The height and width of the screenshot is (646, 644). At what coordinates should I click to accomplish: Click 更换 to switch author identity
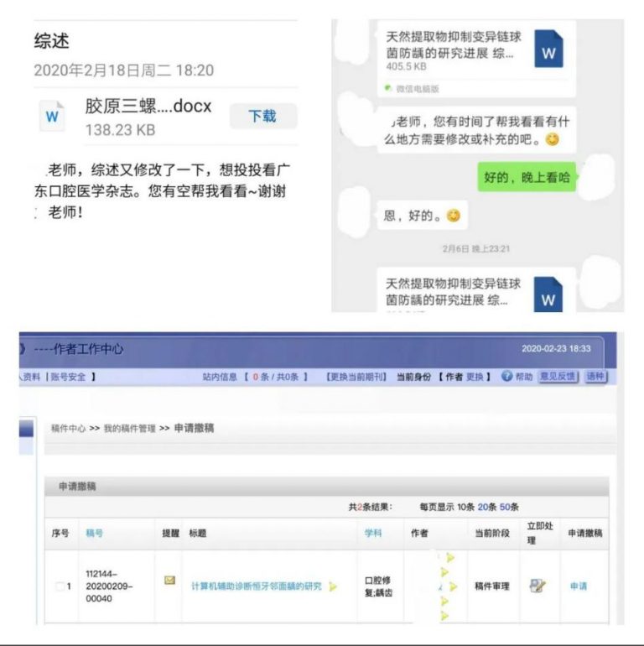coord(475,377)
